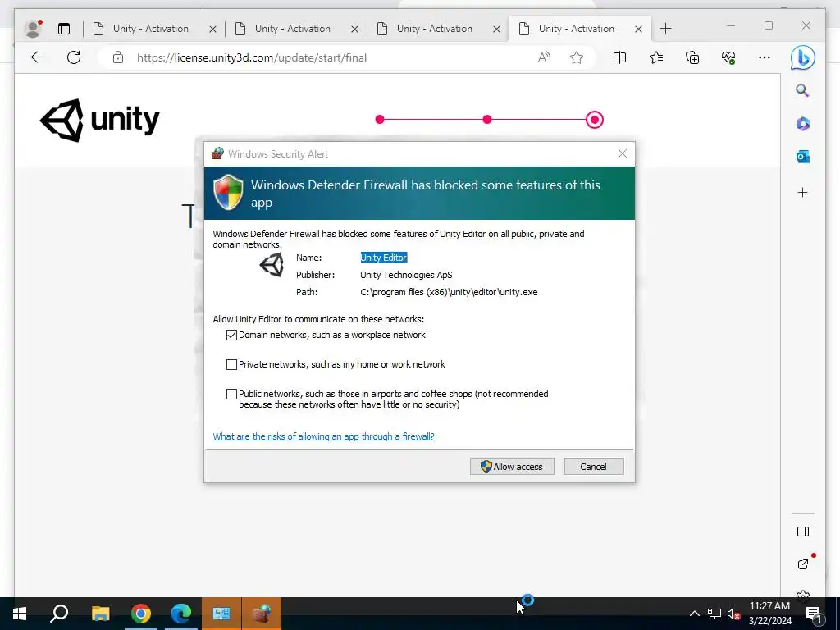840x630 pixels.
Task: Check the Public networks checkbox
Action: coord(231,394)
